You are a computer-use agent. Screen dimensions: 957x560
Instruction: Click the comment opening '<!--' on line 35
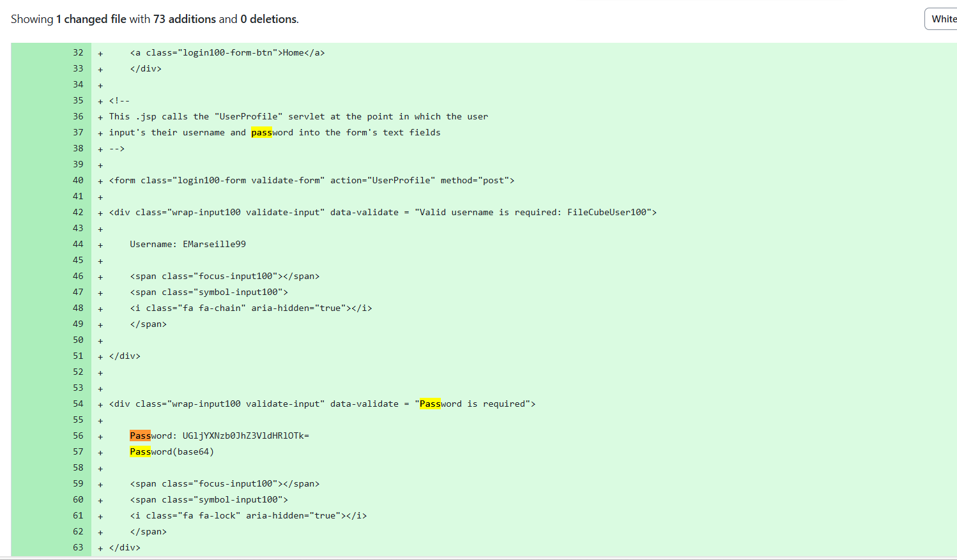click(119, 100)
